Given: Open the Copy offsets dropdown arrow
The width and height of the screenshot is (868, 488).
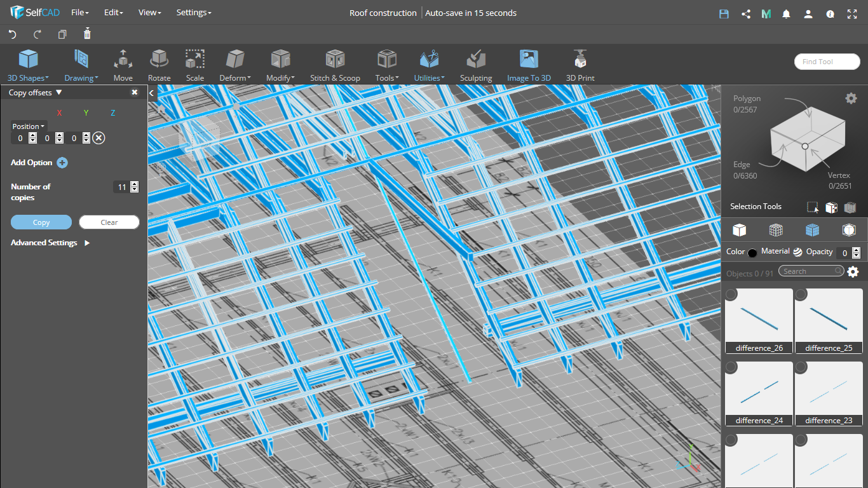Looking at the screenshot, I should point(59,93).
